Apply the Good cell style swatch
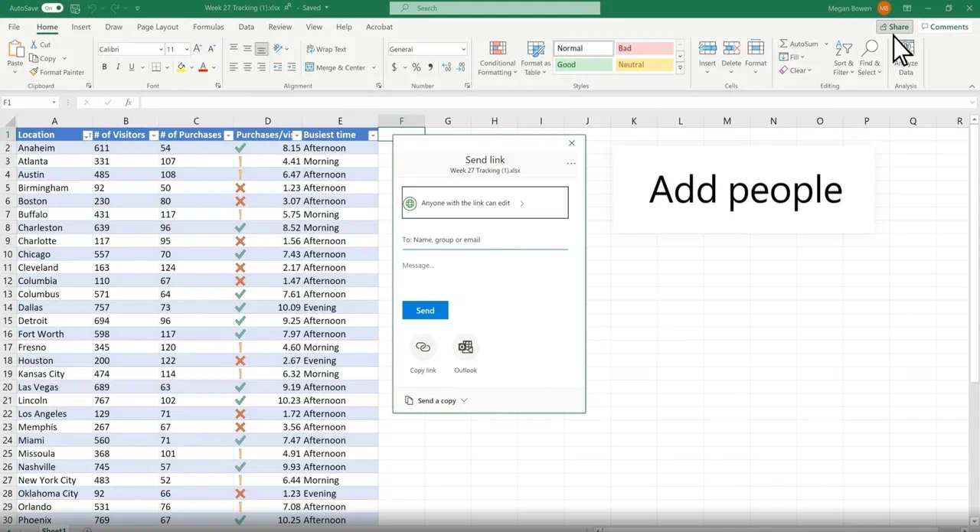 click(583, 65)
